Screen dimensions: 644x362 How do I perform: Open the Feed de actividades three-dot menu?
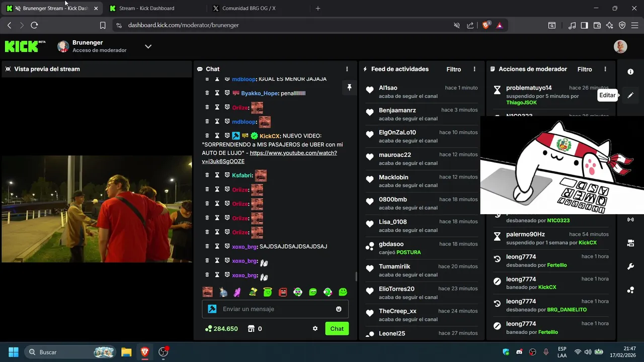474,69
